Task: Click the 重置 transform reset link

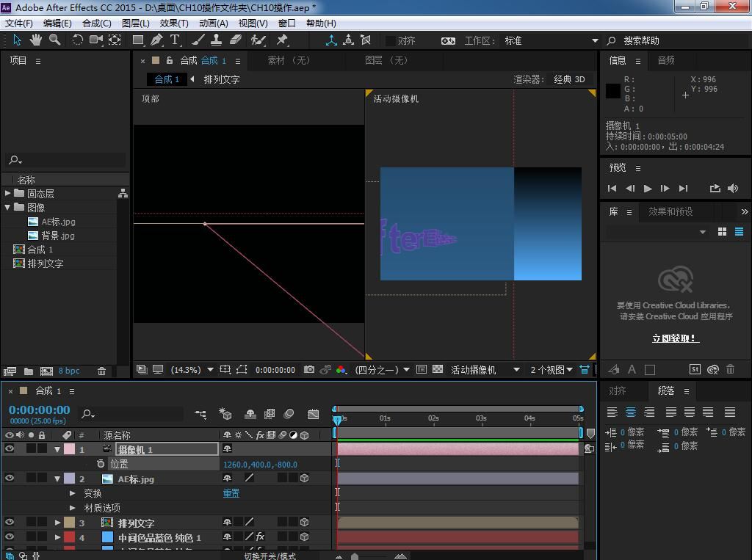Action: pyautogui.click(x=231, y=493)
